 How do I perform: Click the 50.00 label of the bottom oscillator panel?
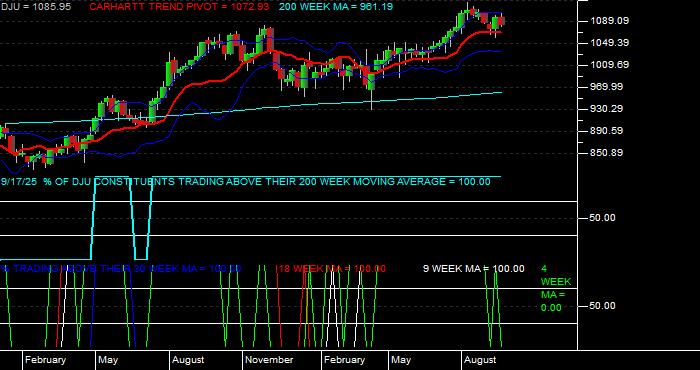point(603,306)
